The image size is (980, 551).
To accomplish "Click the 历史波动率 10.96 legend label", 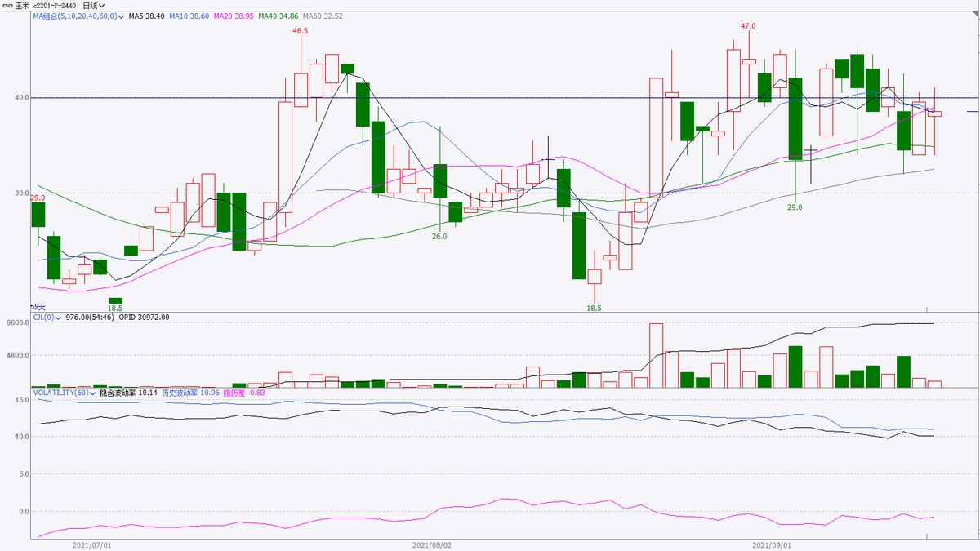I will 190,393.
